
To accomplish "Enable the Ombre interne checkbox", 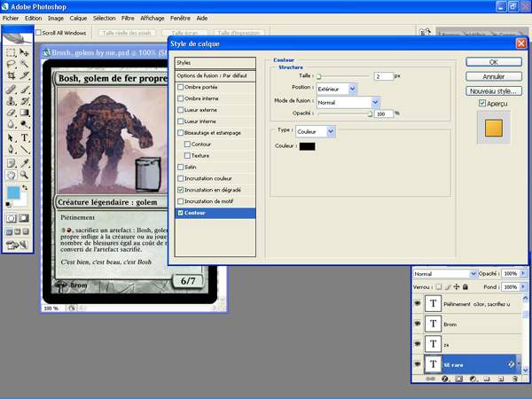I will pos(181,98).
